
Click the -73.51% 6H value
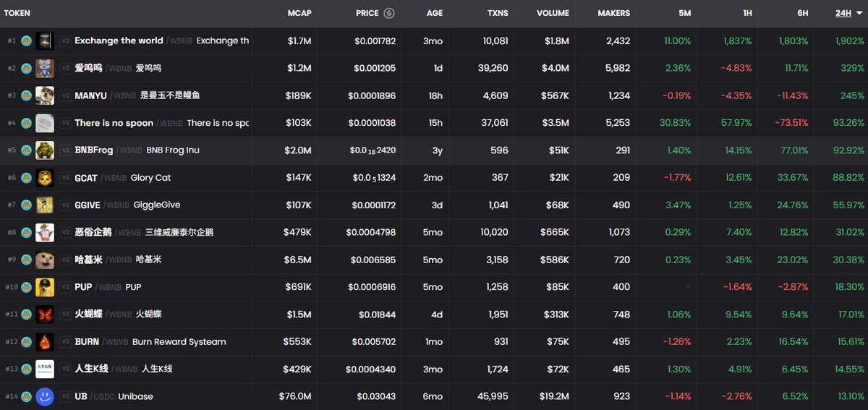point(791,123)
